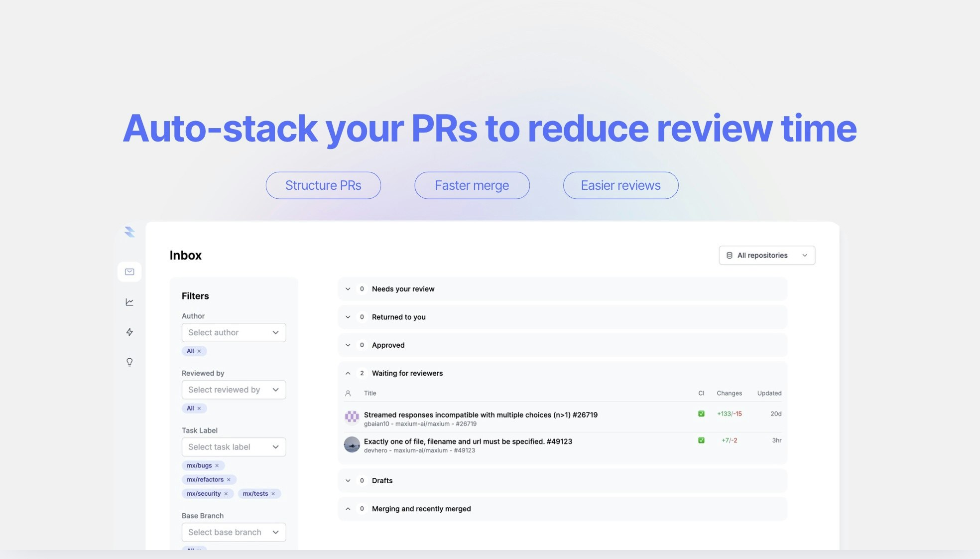Open the Inbox mail icon in sidebar

click(129, 272)
